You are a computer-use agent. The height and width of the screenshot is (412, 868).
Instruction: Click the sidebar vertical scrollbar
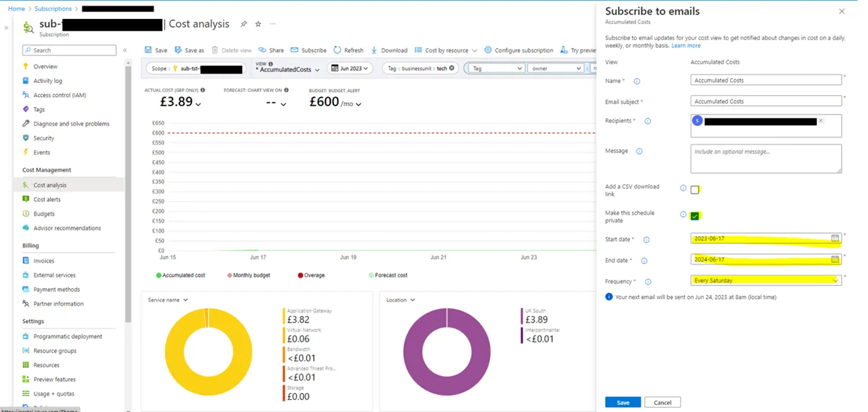pos(128,195)
